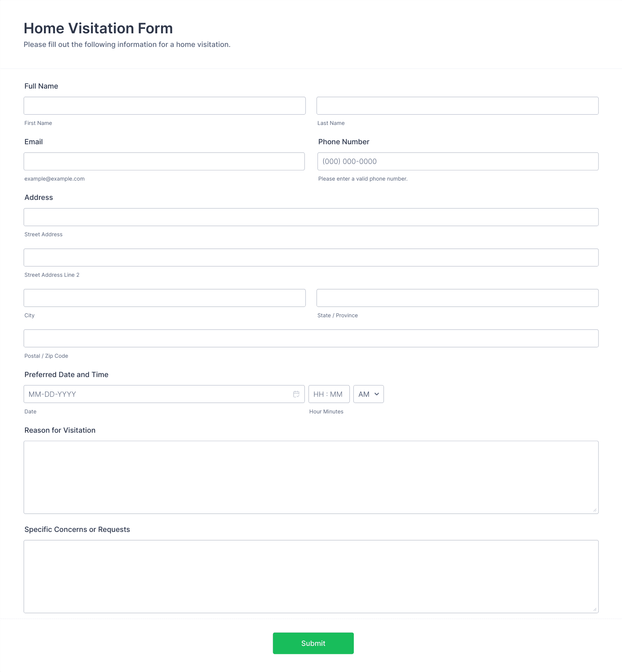Open the calendar date picker icon

[x=296, y=394]
